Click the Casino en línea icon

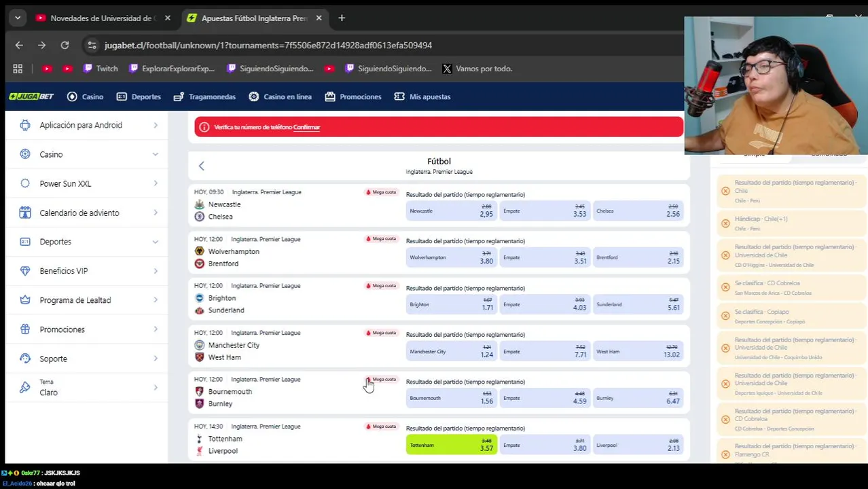click(x=254, y=96)
